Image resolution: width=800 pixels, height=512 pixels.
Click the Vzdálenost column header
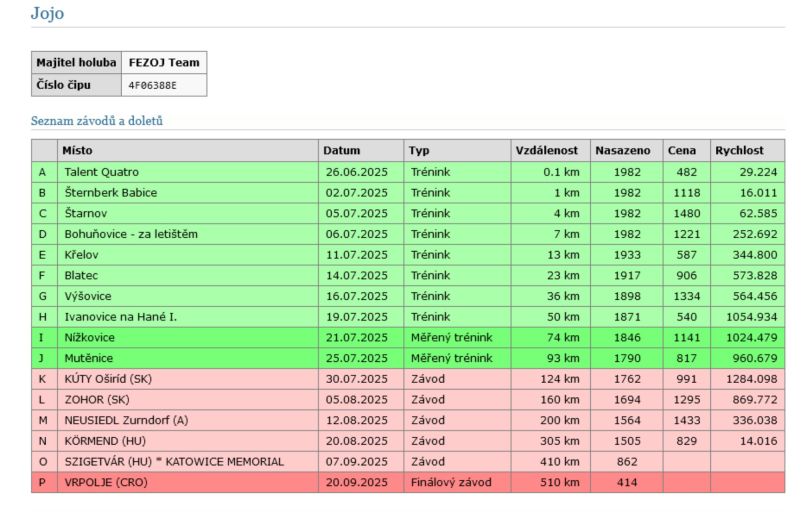click(546, 150)
